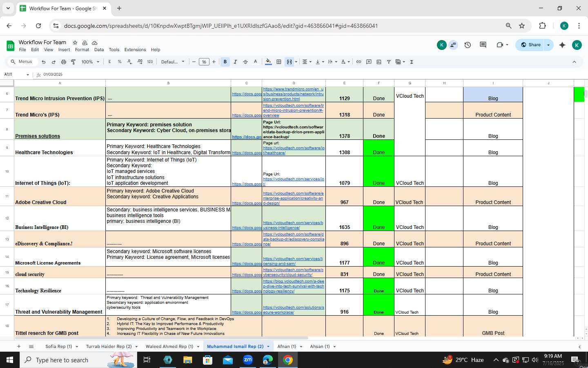This screenshot has width=588, height=368.
Task: Click the Sheets home logo
Action: click(x=11, y=45)
